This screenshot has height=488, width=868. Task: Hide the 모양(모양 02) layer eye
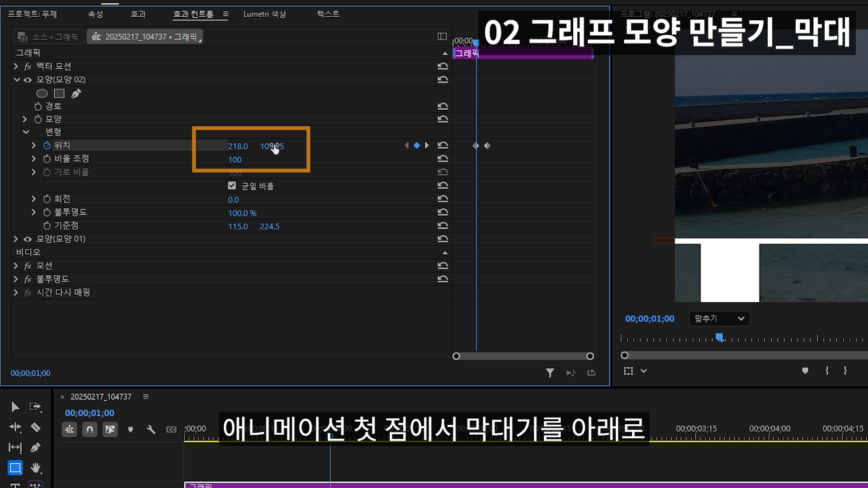[28, 80]
